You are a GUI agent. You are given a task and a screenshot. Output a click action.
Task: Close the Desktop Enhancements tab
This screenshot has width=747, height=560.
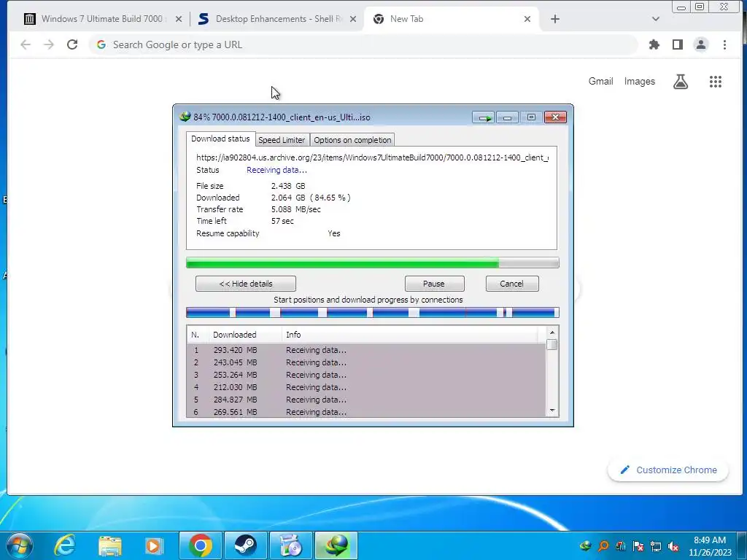coord(353,19)
